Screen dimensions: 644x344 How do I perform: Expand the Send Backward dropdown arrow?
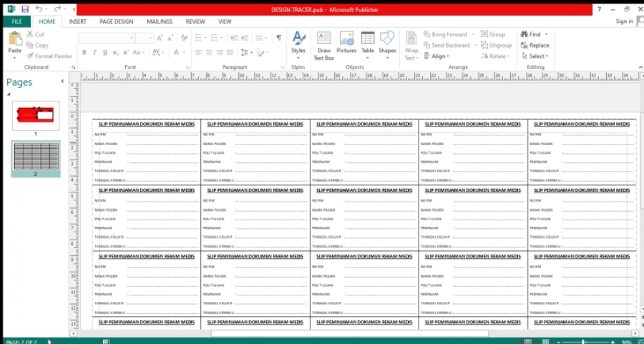tap(475, 45)
